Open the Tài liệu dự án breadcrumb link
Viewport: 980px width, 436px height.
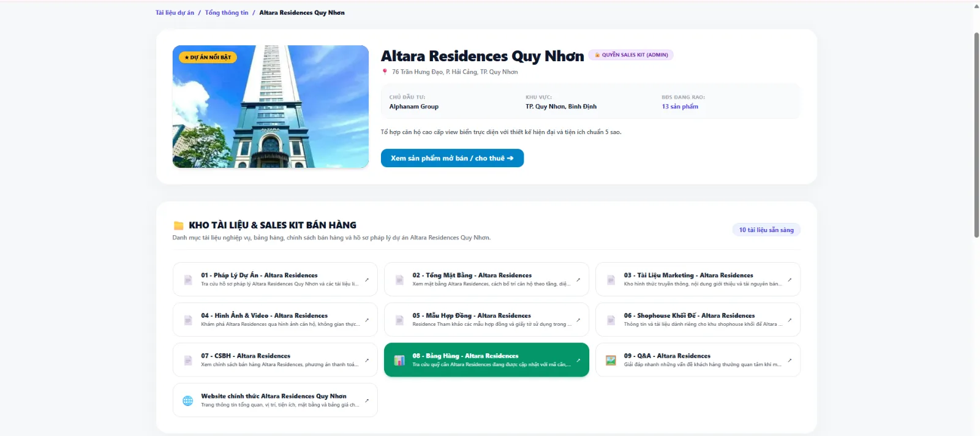[x=175, y=12]
